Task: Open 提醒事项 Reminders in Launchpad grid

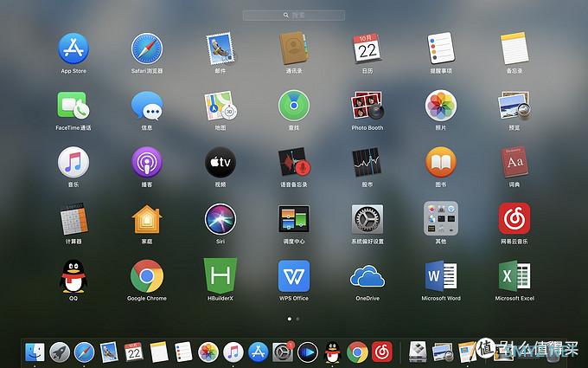Action: tap(441, 48)
